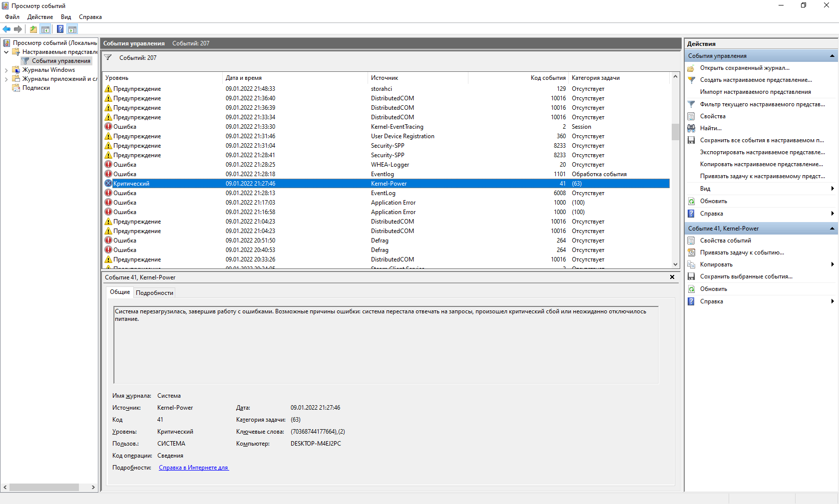Viewport: 839px width, 504px height.
Task: Click the Привязать задачу к событию icon
Action: [x=691, y=252]
